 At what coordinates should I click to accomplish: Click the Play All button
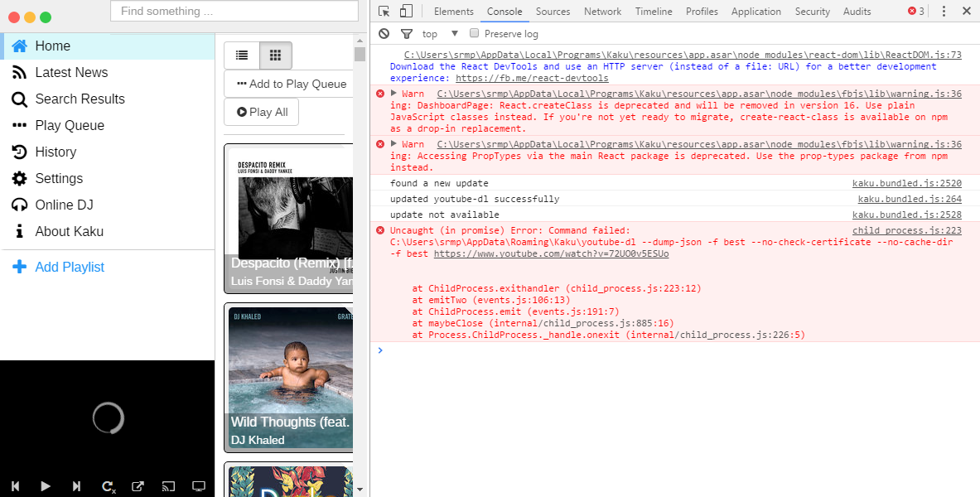(x=260, y=111)
